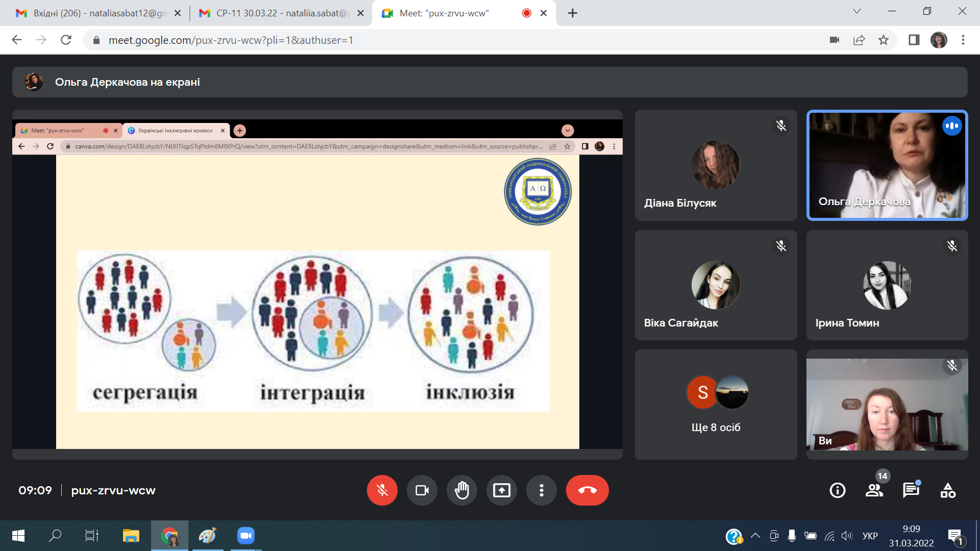Open chat with everyone panel
The width and height of the screenshot is (980, 551).
pyautogui.click(x=911, y=490)
